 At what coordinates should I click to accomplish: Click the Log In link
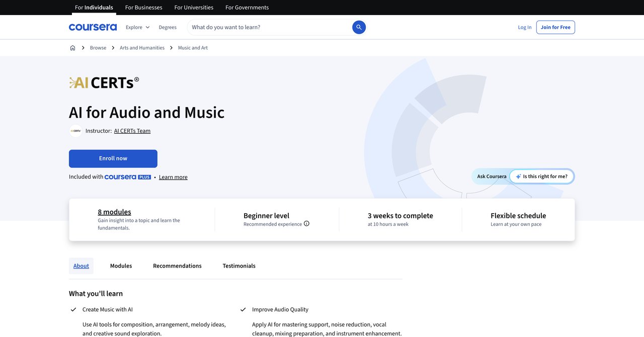click(525, 27)
